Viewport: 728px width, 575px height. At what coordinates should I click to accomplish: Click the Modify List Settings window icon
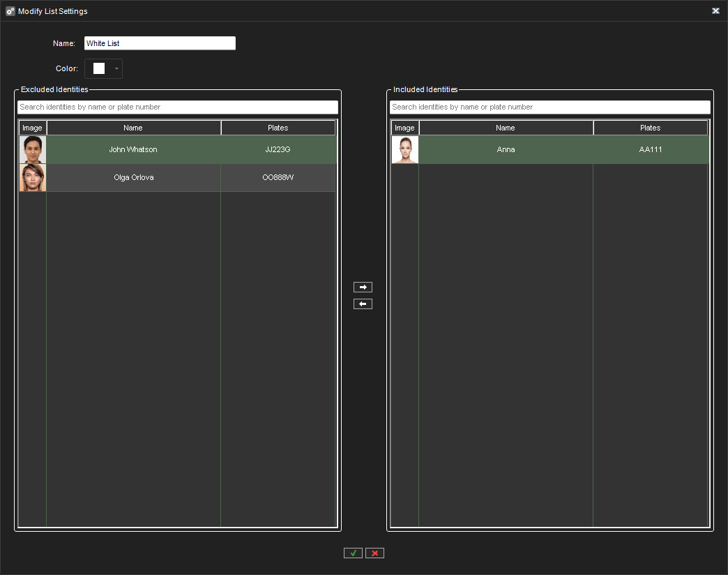pyautogui.click(x=10, y=11)
